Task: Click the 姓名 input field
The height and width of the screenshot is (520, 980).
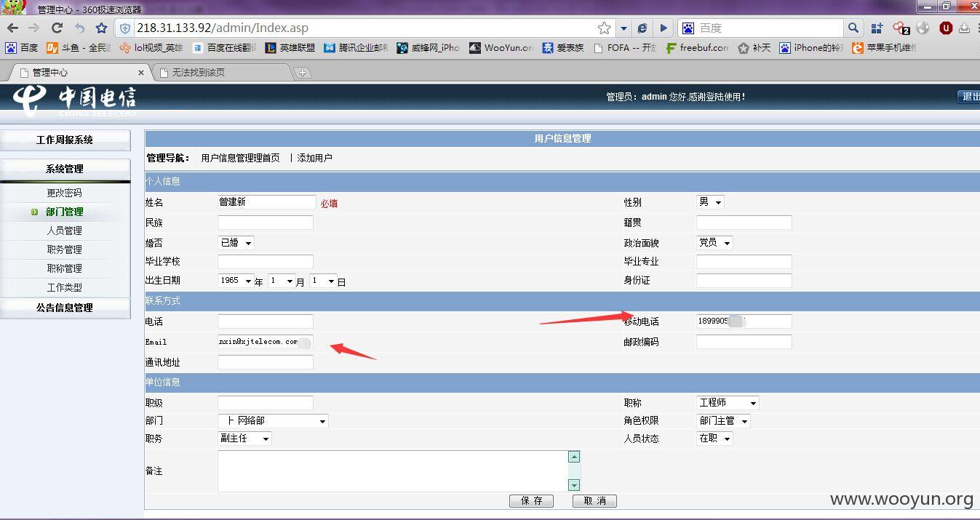Action: click(x=267, y=202)
